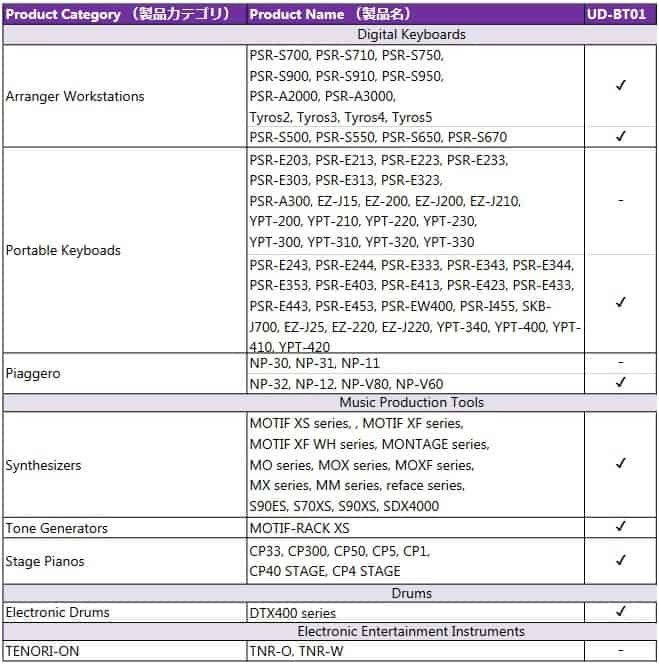659x665 pixels.
Task: Select the Digital Keyboards section row
Action: [330, 34]
